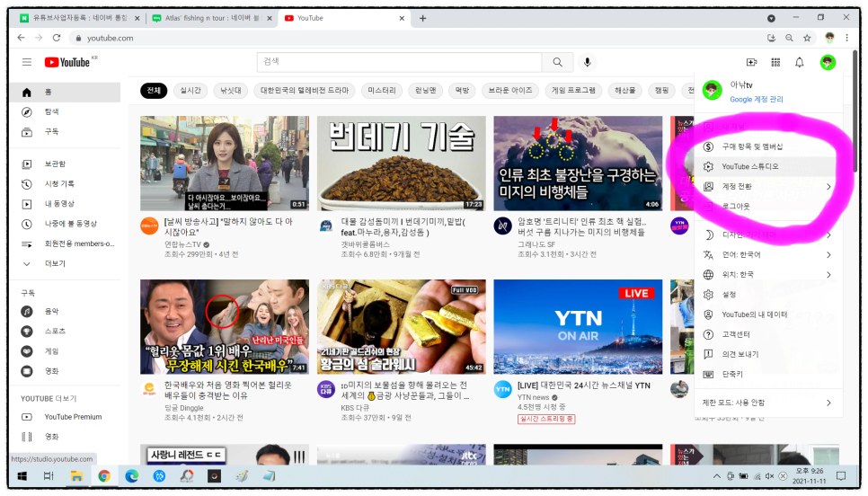The image size is (868, 496).
Task: Click the 연합뉴스TV channel name
Action: 182,244
